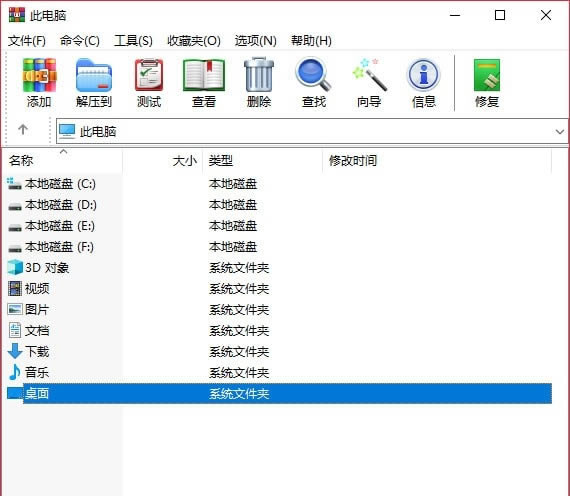The height and width of the screenshot is (496, 570).
Task: Select the 3D 对象 cube icon
Action: click(15, 268)
